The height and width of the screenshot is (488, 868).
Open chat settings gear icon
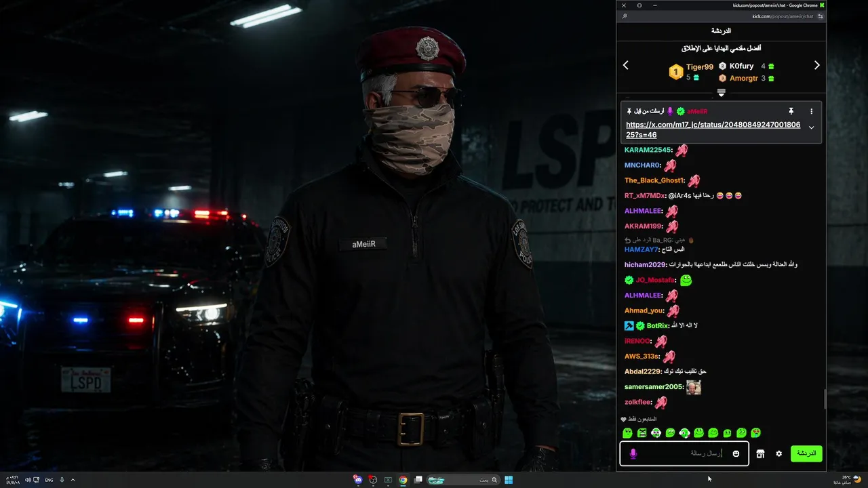779,453
